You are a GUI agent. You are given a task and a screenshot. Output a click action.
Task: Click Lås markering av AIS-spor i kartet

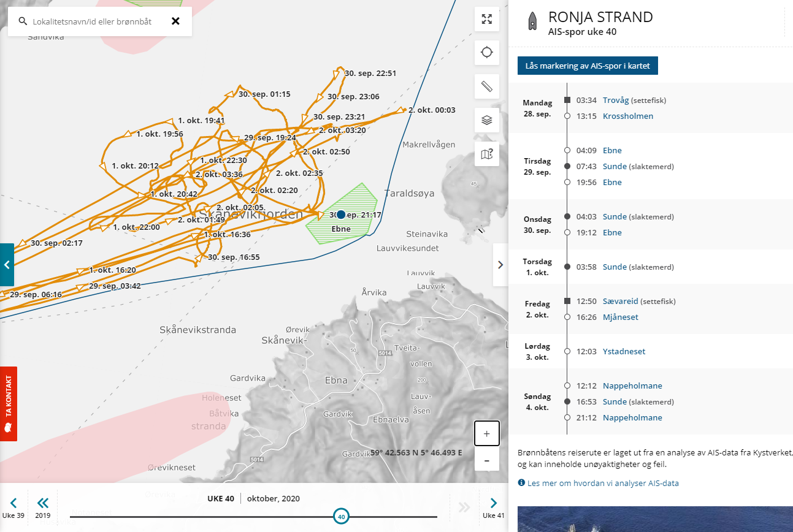coord(588,66)
